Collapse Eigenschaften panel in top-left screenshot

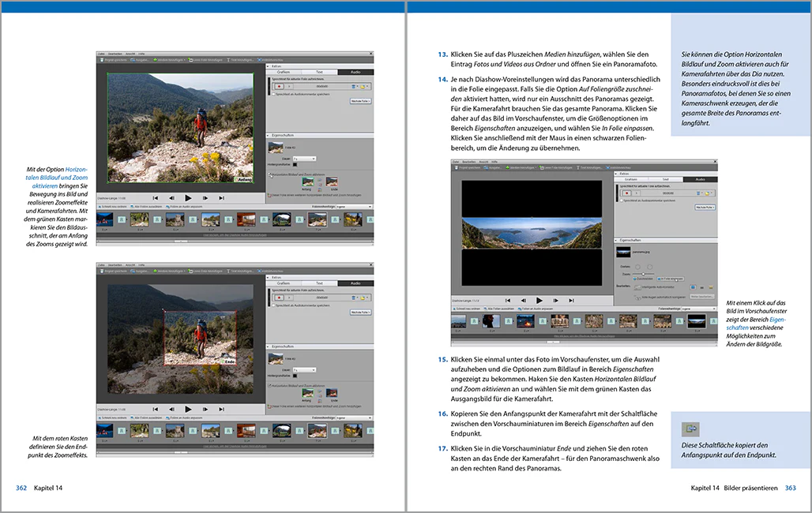coord(268,136)
